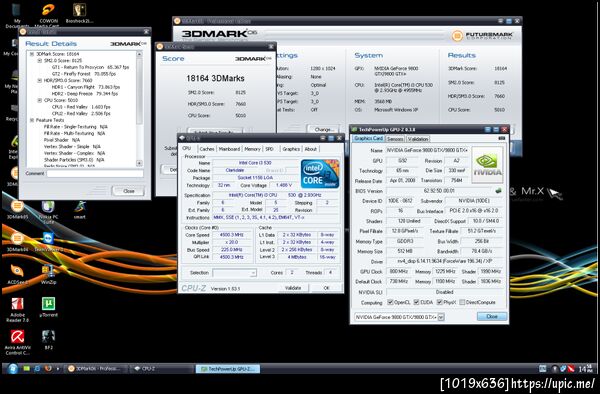Open the SPD tab in CPU-Z
The image size is (600, 394).
pos(269,149)
